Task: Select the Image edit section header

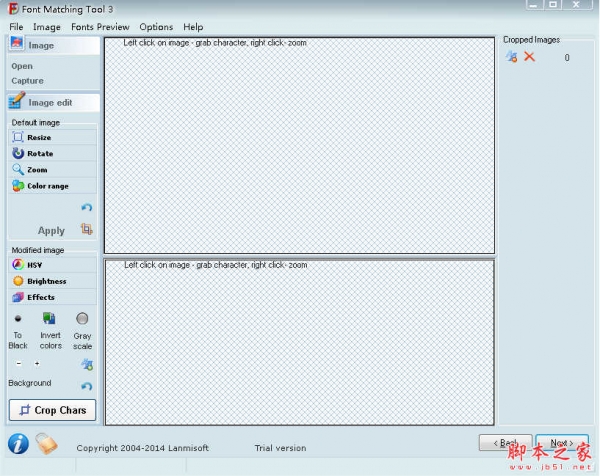Action: tap(54, 103)
